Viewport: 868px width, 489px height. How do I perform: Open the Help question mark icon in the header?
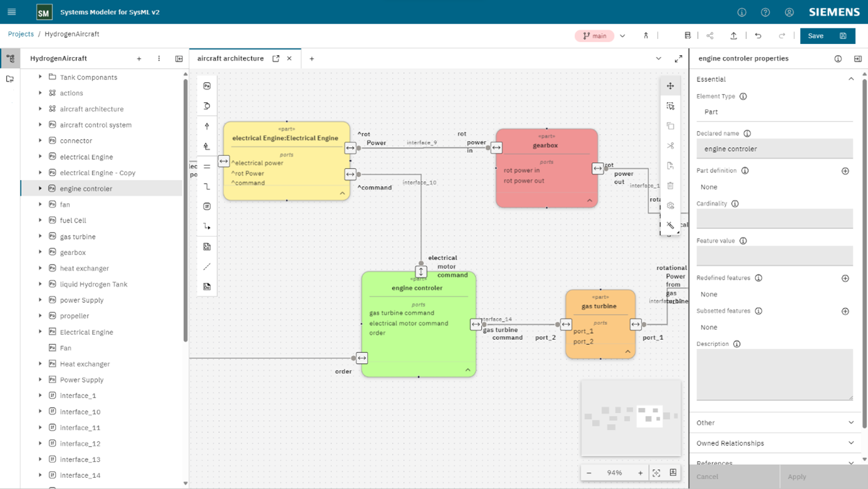(765, 12)
